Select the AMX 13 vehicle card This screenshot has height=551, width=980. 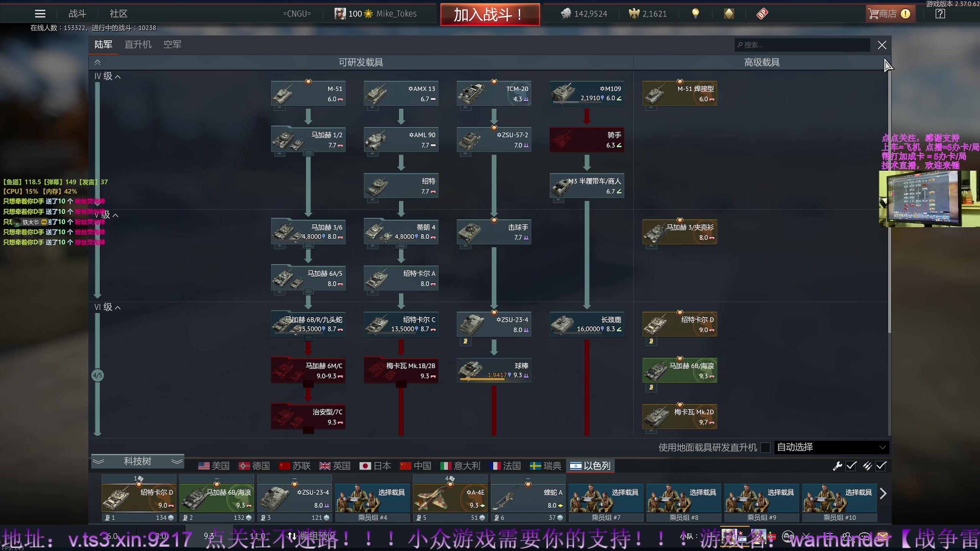click(401, 94)
